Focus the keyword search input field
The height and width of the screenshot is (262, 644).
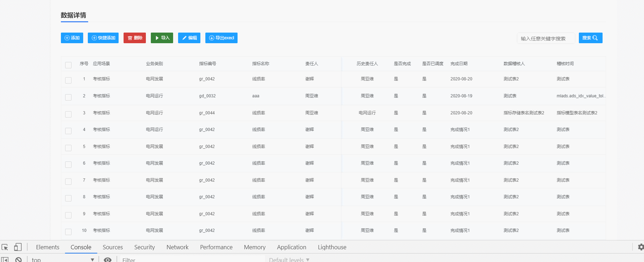pyautogui.click(x=546, y=38)
